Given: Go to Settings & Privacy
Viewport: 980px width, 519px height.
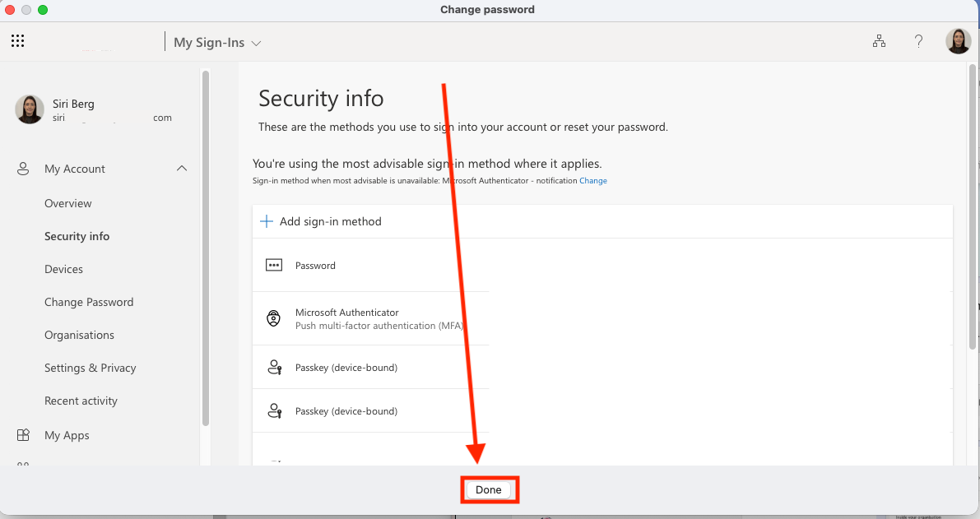Looking at the screenshot, I should tap(91, 368).
